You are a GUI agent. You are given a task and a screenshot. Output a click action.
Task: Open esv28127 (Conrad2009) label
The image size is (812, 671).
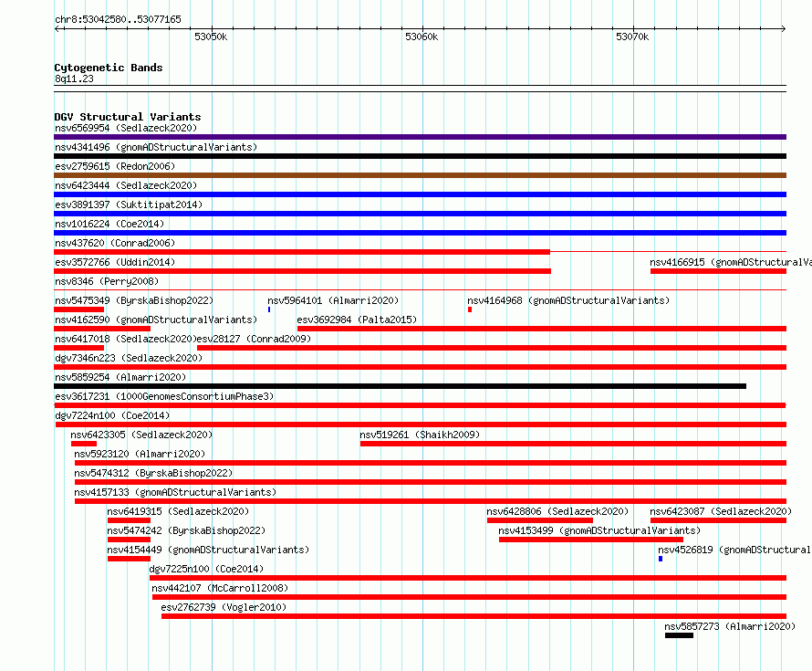point(255,339)
